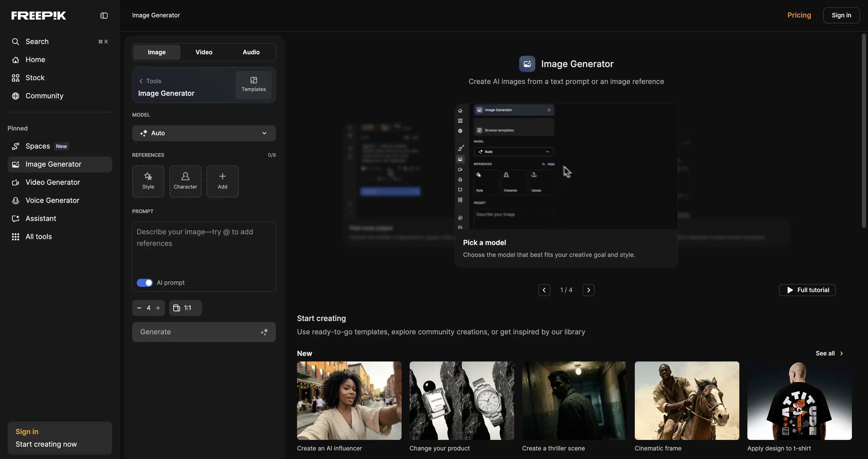Open the Video Generator tool
The width and height of the screenshot is (868, 459).
coord(53,182)
